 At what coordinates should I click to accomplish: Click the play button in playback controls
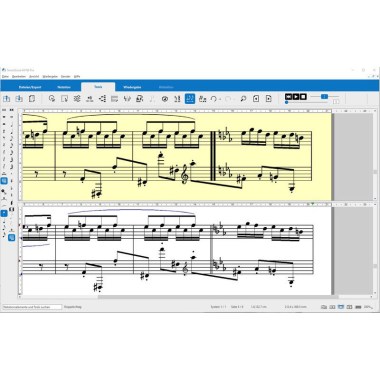point(296,97)
